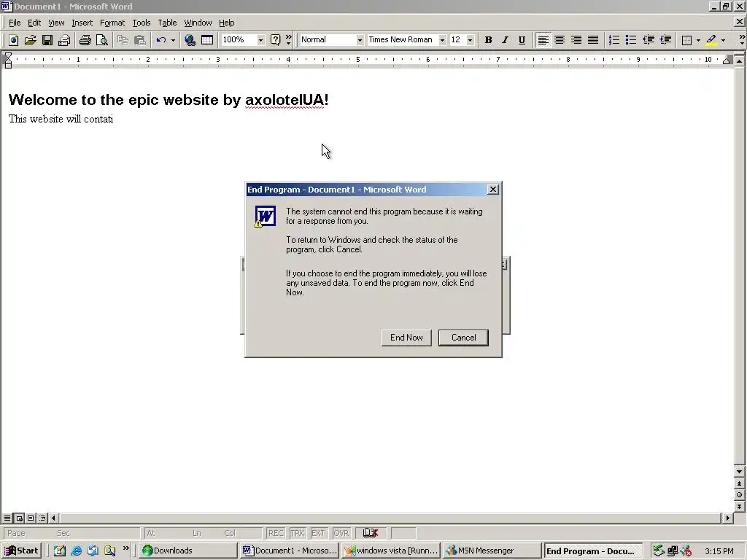Switch to Downloads taskbar button
Image resolution: width=747 pixels, height=560 pixels.
click(188, 551)
